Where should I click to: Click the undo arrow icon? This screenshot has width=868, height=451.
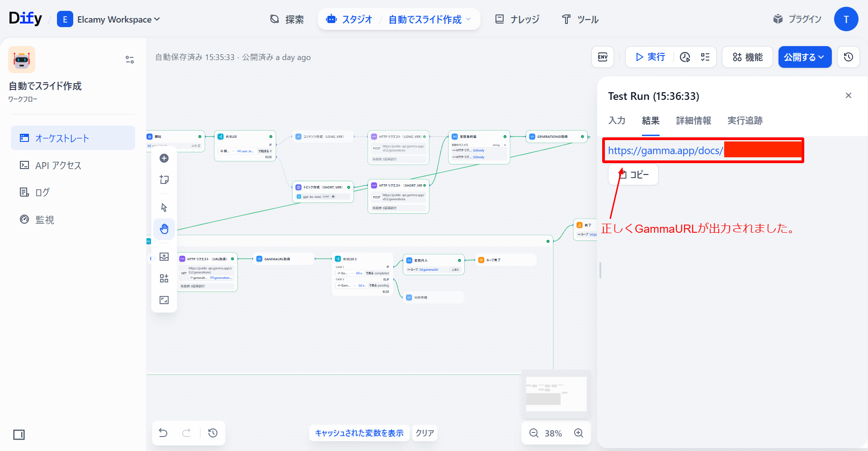[x=163, y=433]
